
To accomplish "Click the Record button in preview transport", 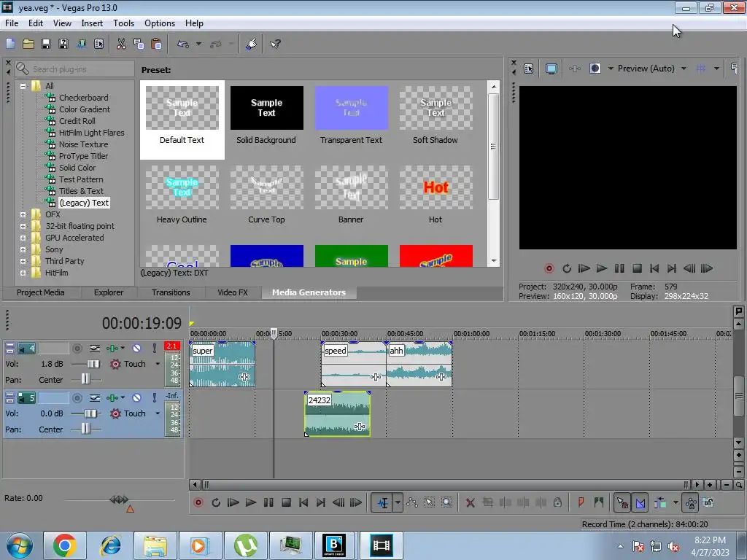I will [x=549, y=268].
